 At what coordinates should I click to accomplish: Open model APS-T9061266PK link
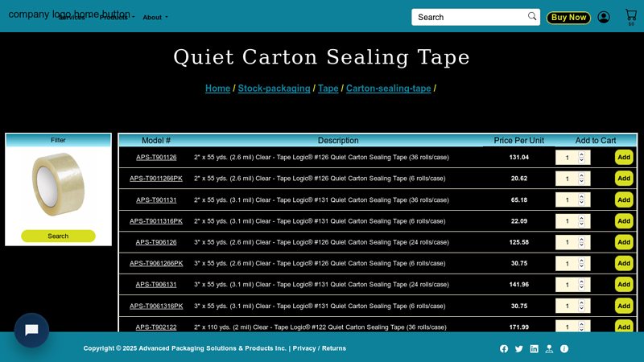156,264
